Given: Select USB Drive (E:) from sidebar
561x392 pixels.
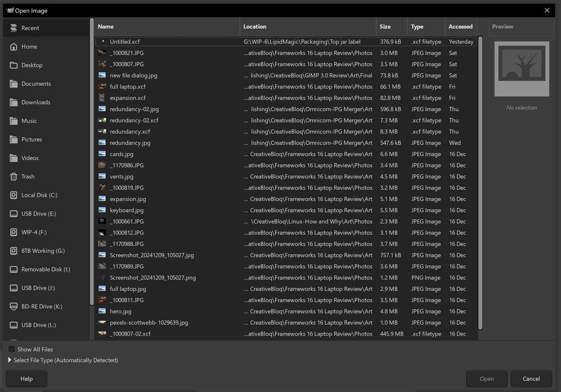Looking at the screenshot, I should [x=39, y=214].
